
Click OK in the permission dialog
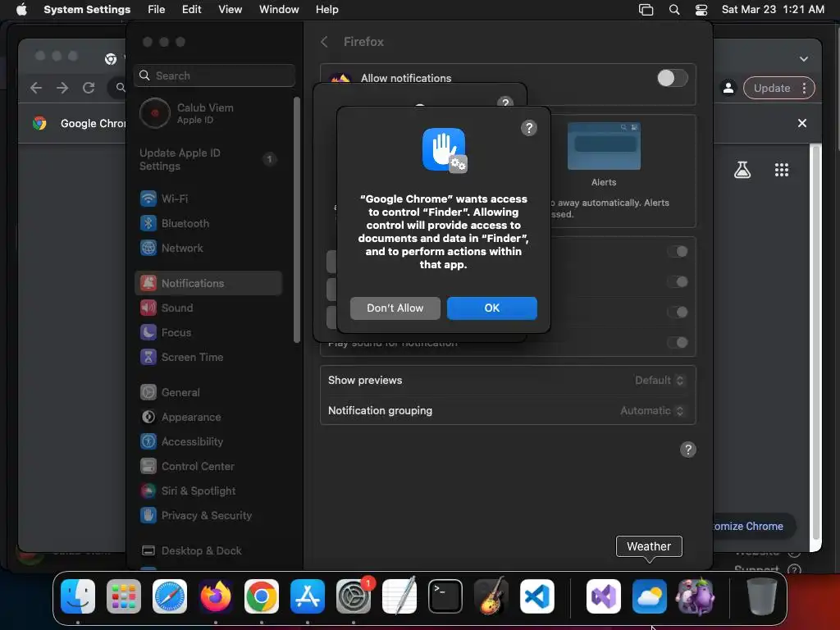coord(492,308)
